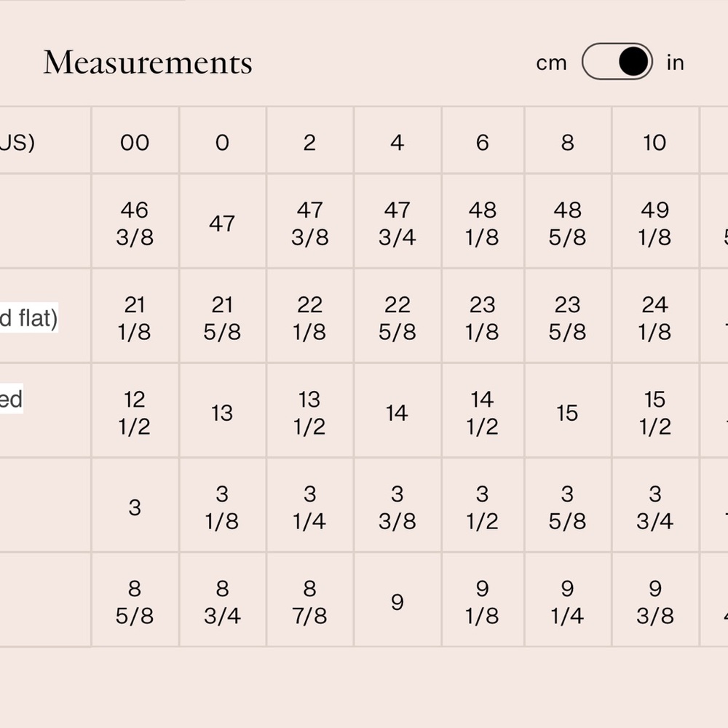Click the 15 1/2 measurement cell
The width and height of the screenshot is (728, 728).
click(x=655, y=411)
